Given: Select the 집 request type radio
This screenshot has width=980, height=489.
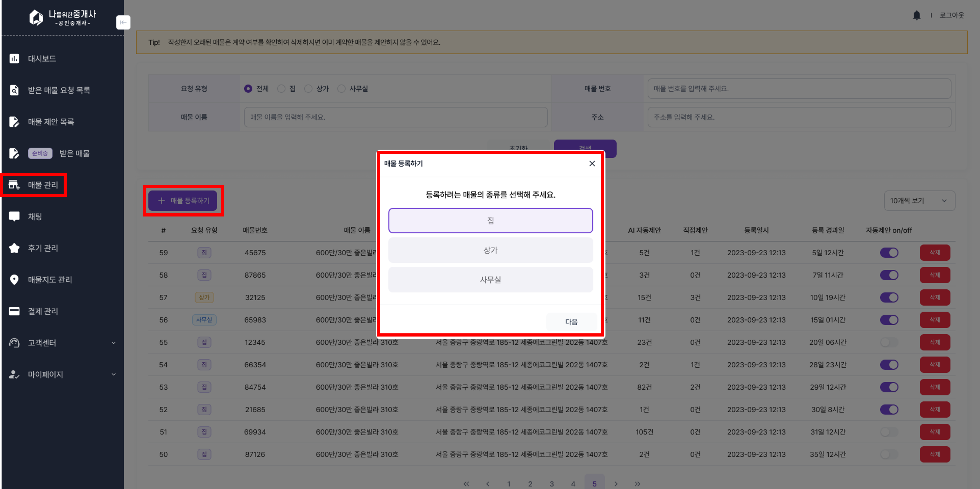Looking at the screenshot, I should pyautogui.click(x=281, y=89).
